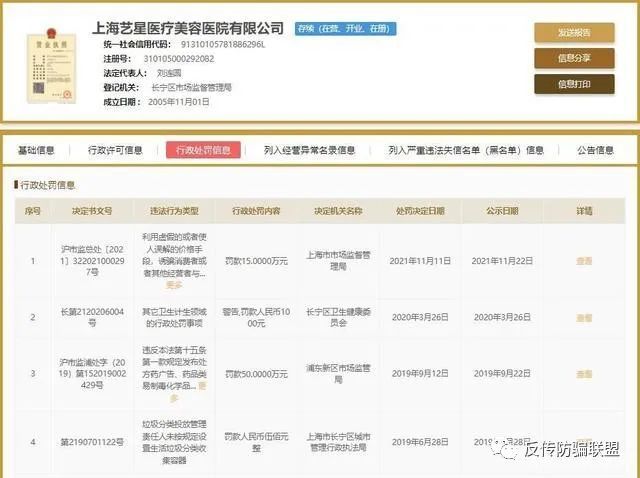Click the 详情 column header
Screen dimensions: 640x478
click(x=584, y=211)
